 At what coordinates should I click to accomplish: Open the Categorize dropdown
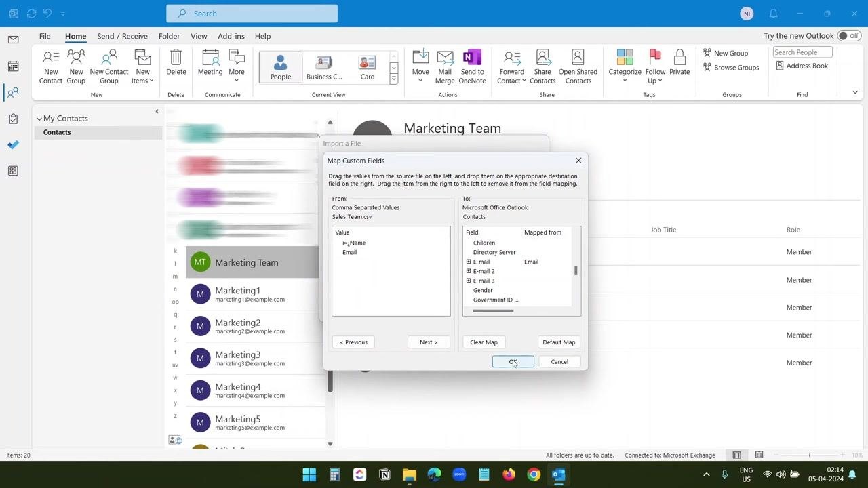pyautogui.click(x=625, y=67)
